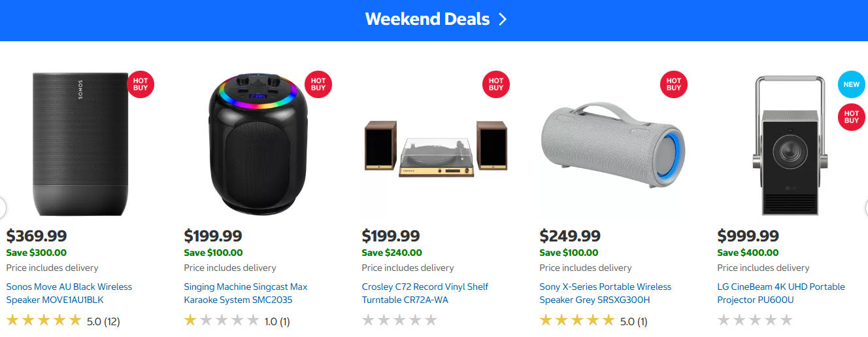Click the Hot Buy badge on Singing Machine
This screenshot has height=337, width=868.
(x=318, y=84)
